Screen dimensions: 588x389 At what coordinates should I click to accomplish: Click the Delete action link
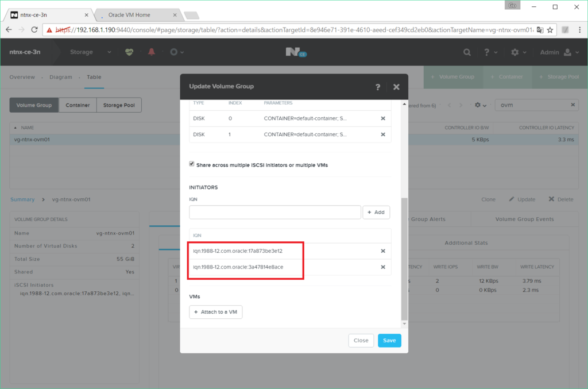click(x=560, y=199)
